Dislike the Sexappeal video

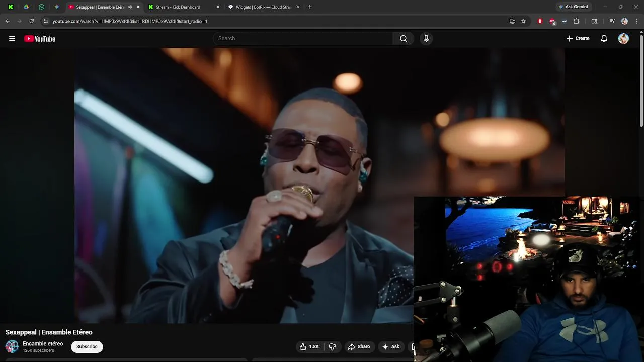[x=332, y=347]
